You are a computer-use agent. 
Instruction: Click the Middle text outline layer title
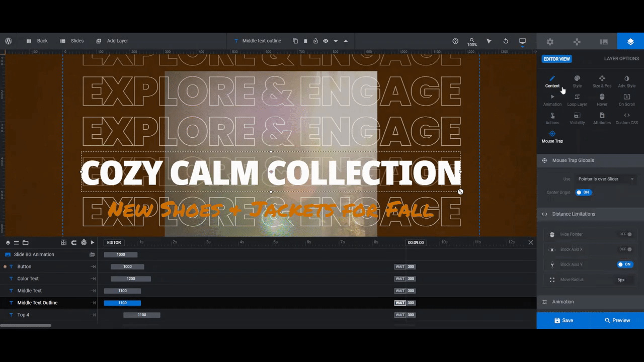262,41
